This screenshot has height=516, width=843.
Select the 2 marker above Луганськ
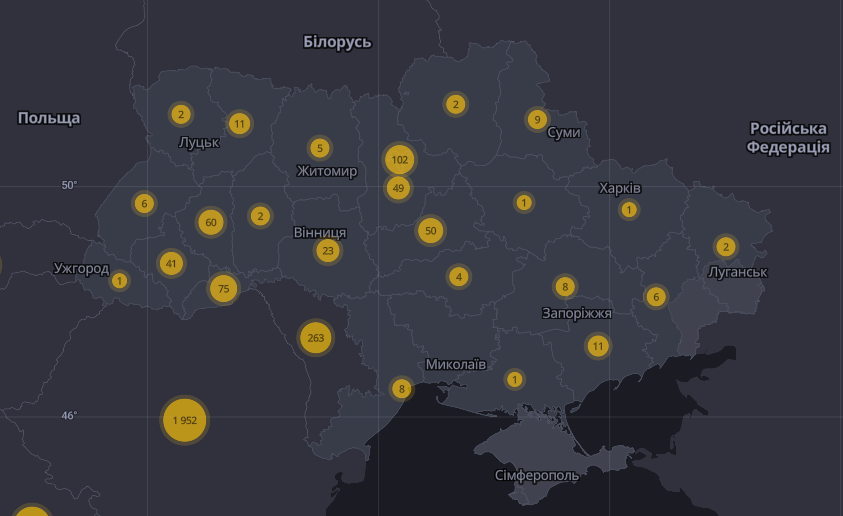pos(726,247)
